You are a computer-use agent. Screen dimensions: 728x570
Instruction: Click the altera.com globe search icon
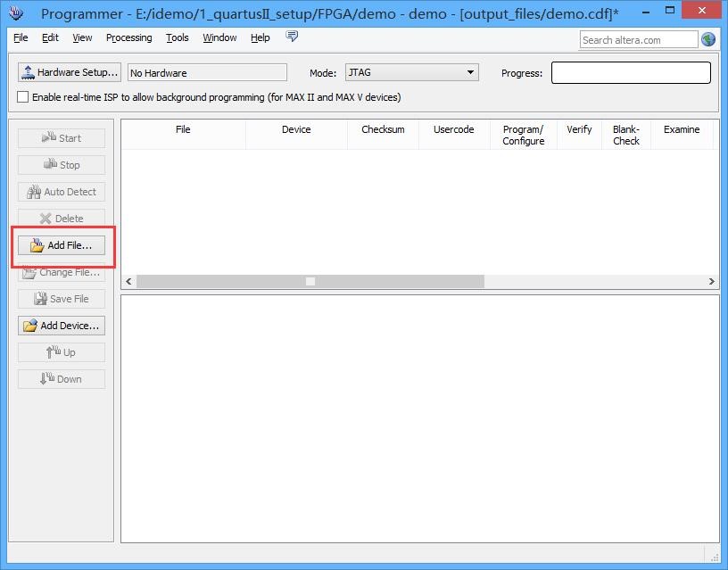(708, 39)
